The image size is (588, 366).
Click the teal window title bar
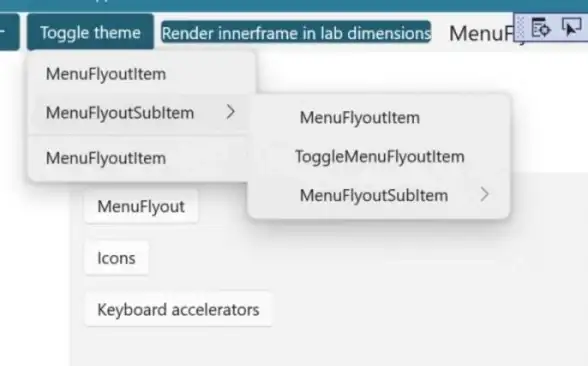click(x=294, y=5)
